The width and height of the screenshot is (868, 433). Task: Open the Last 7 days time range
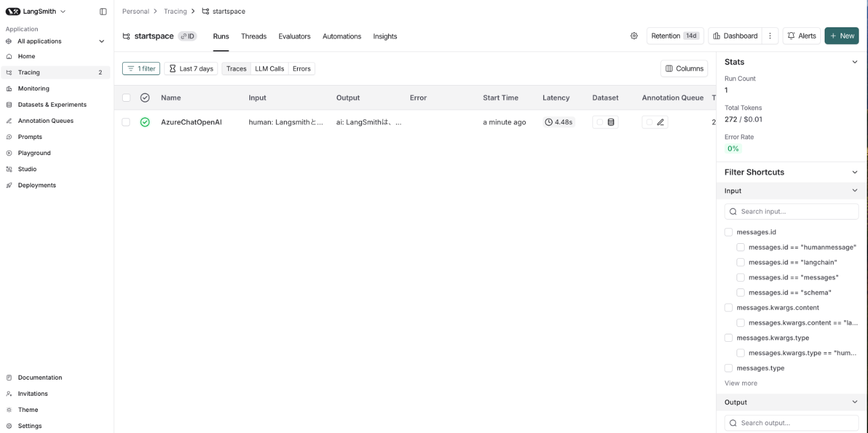pyautogui.click(x=191, y=69)
